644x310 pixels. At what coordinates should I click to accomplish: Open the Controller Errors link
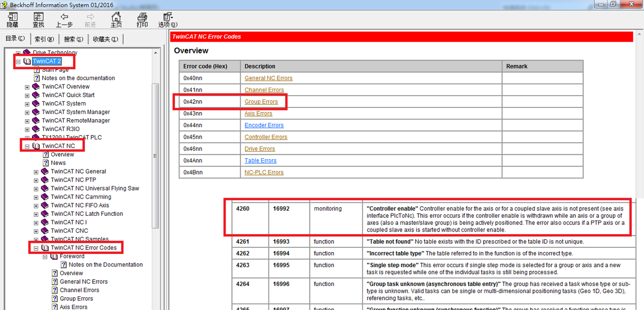266,137
